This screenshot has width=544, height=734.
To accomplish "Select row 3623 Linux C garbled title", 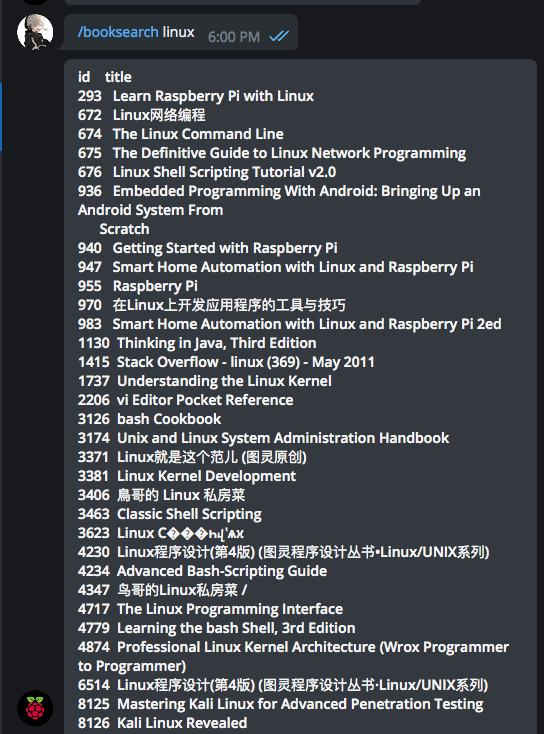I will click(x=161, y=533).
